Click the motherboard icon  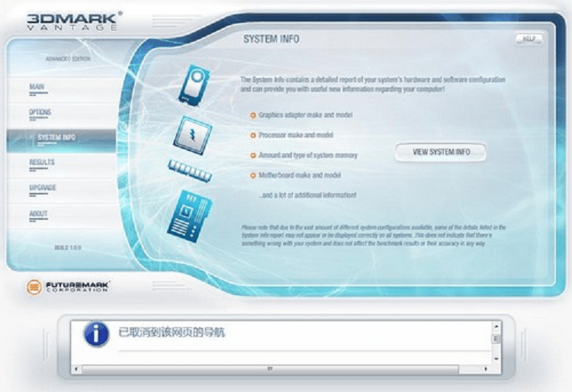(189, 216)
